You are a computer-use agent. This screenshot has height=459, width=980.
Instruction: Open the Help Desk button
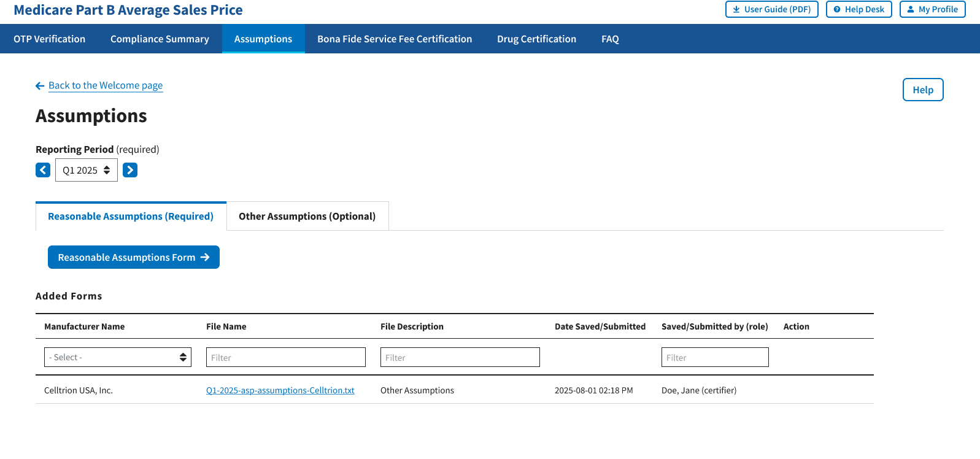tap(858, 9)
